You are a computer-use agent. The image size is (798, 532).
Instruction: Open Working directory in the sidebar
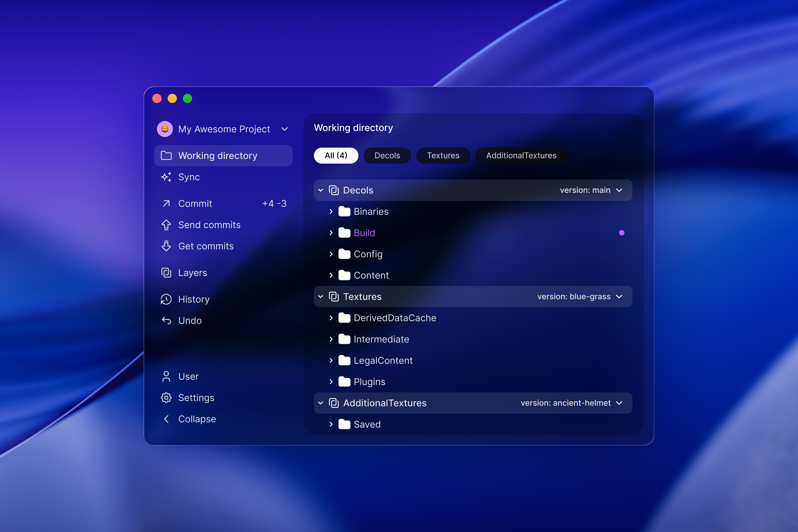point(223,155)
